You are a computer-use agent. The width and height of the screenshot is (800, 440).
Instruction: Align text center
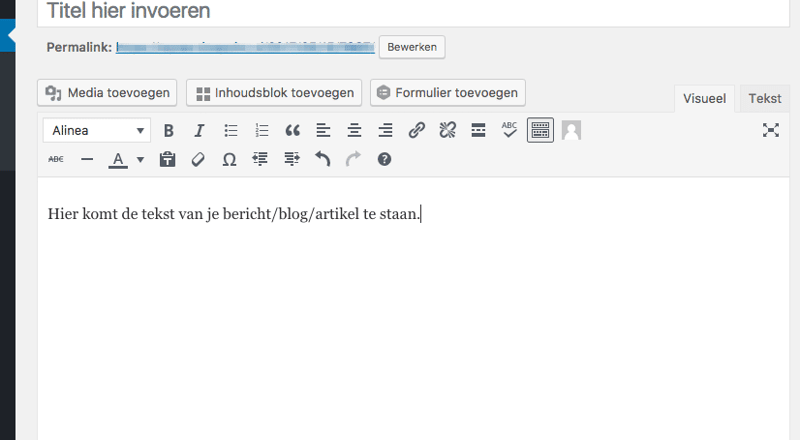355,131
